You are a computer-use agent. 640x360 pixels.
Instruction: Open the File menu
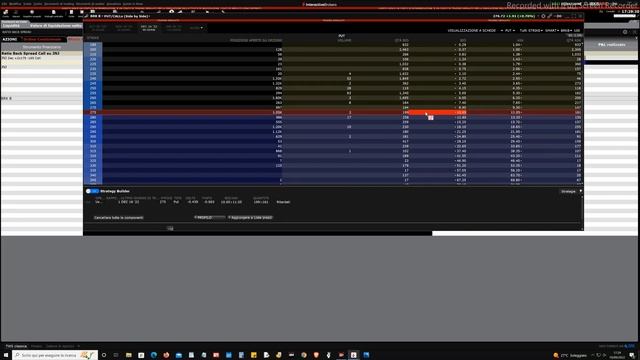pyautogui.click(x=4, y=4)
